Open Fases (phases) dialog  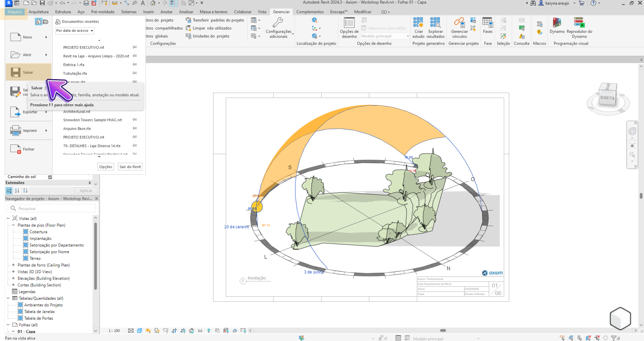[488, 26]
